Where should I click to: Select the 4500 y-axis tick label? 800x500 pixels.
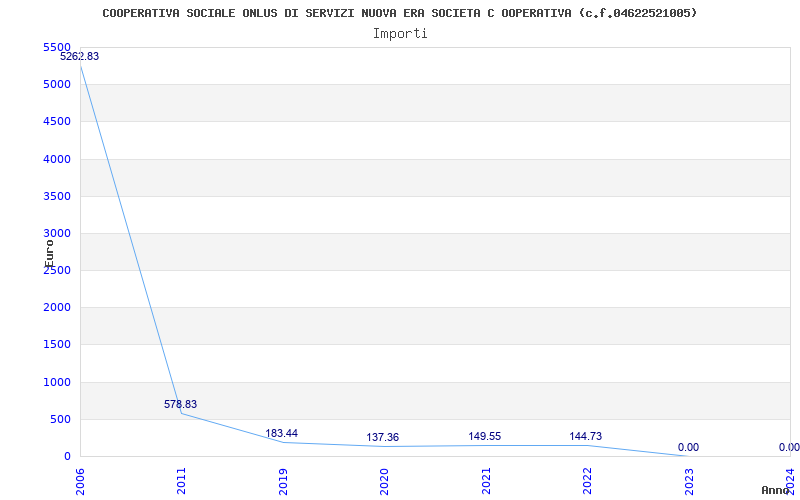57,122
